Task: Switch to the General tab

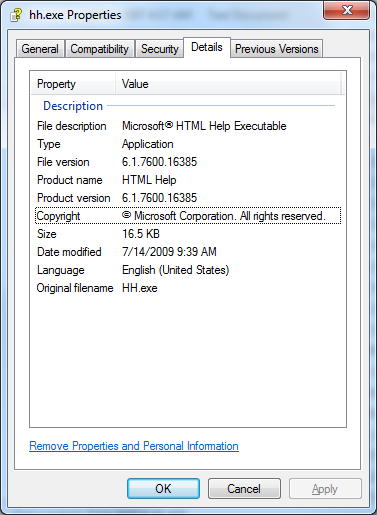Action: (x=40, y=49)
